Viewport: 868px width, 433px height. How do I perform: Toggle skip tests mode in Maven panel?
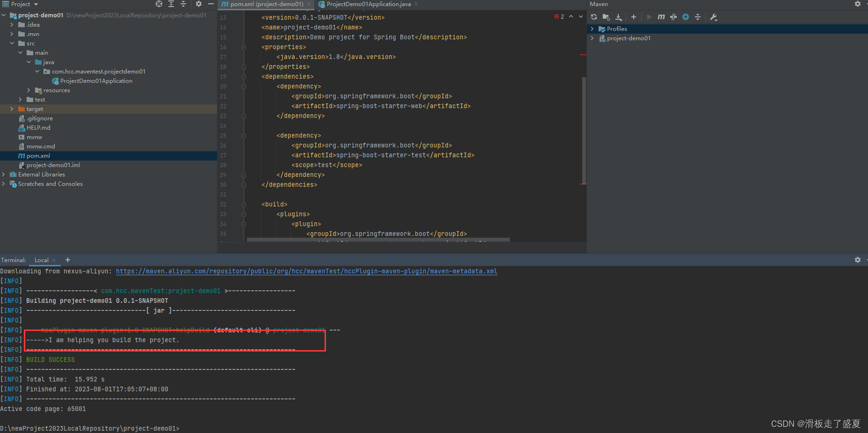(x=673, y=17)
